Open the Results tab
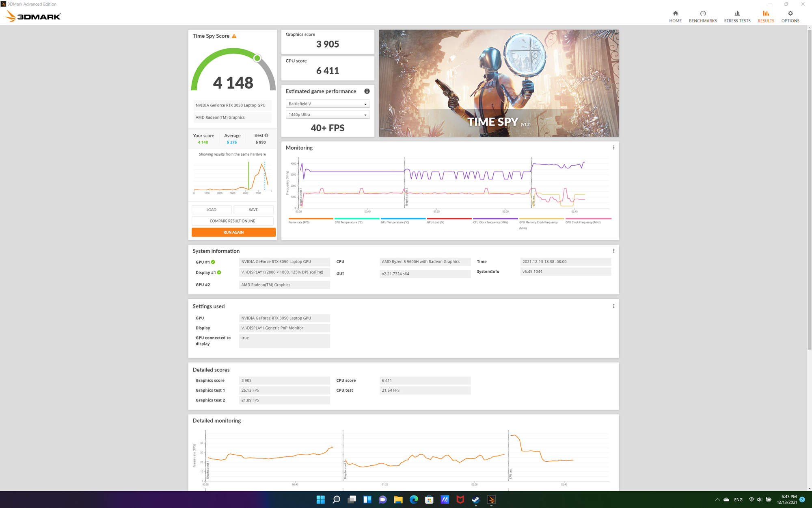 (x=766, y=17)
